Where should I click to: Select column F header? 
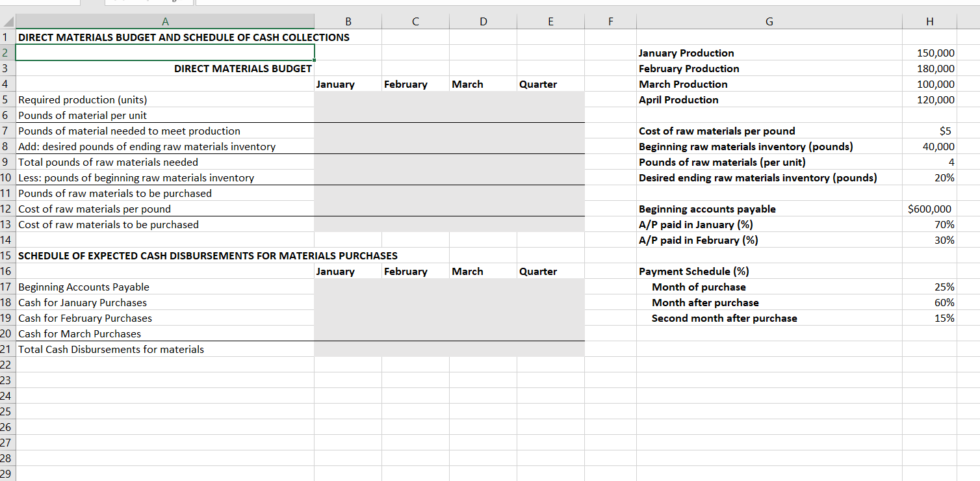610,21
